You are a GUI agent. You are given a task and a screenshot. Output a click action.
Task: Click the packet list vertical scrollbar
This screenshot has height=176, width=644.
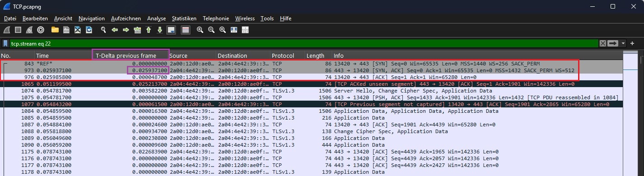point(641,113)
